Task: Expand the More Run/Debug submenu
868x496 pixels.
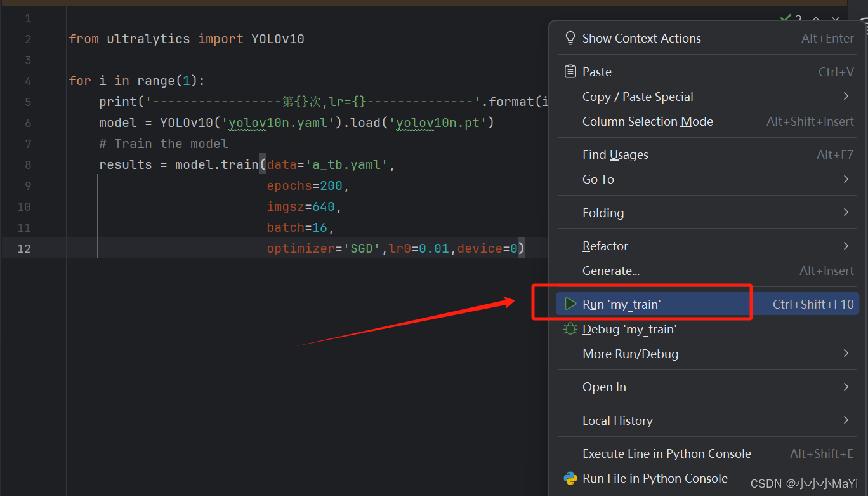Action: coord(708,354)
